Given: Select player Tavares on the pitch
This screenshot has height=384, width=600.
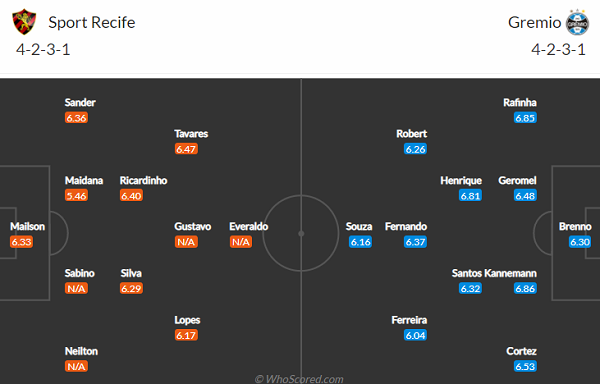Looking at the screenshot, I should (191, 134).
